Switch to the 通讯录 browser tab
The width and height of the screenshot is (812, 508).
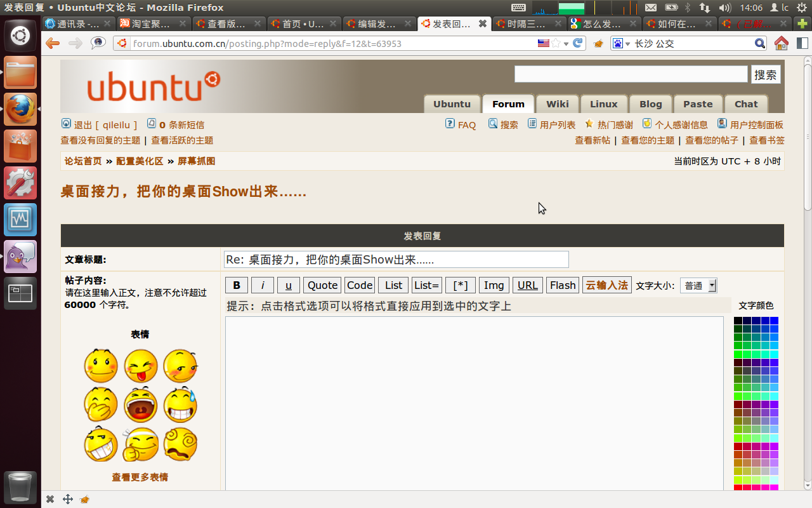79,23
